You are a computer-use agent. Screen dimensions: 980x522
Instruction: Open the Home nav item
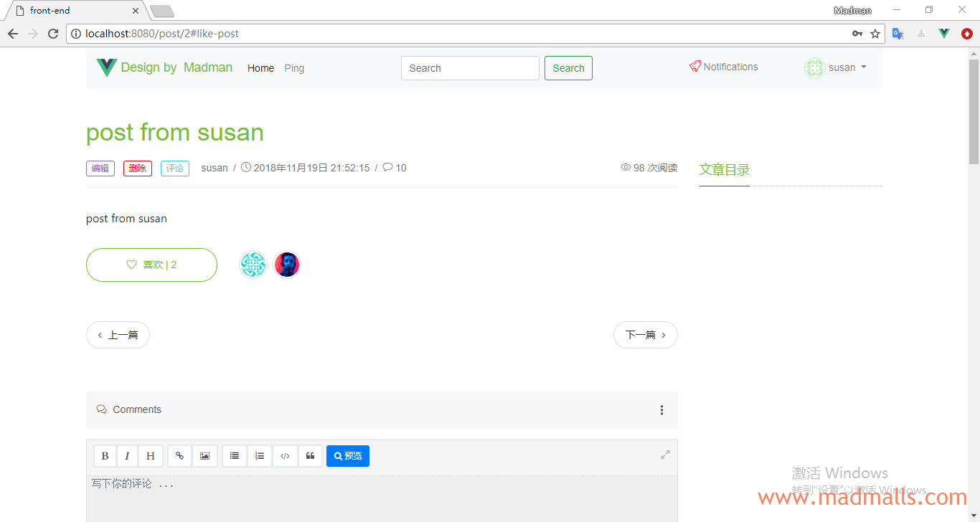pos(260,68)
